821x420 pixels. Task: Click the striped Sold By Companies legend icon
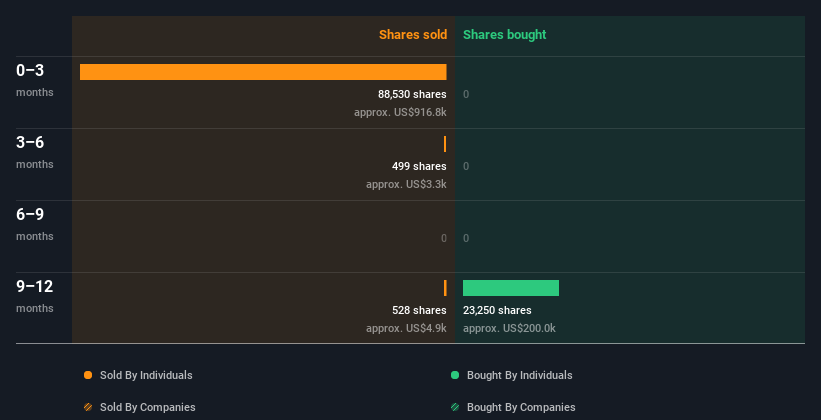[x=88, y=407]
